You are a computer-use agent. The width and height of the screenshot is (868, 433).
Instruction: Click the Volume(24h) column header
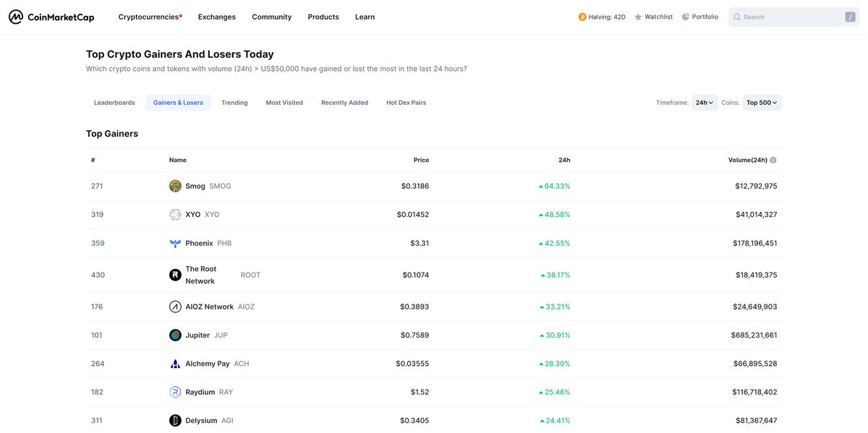[748, 160]
